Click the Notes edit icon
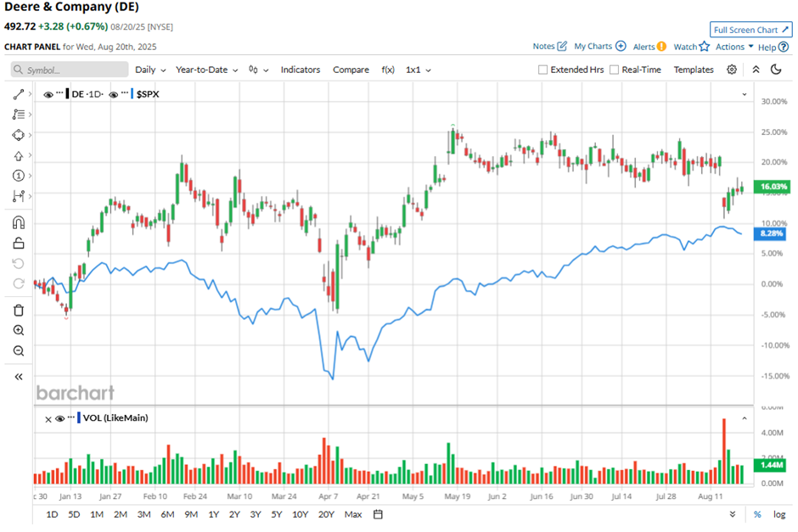 (x=562, y=47)
